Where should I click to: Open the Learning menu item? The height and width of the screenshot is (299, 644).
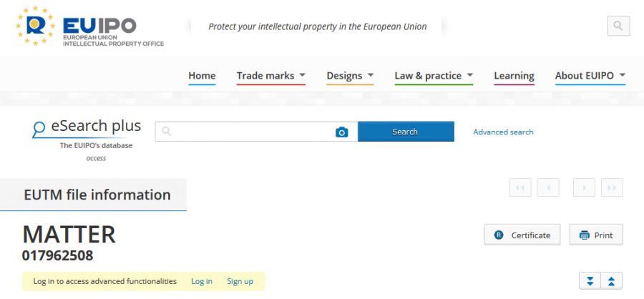click(x=514, y=76)
